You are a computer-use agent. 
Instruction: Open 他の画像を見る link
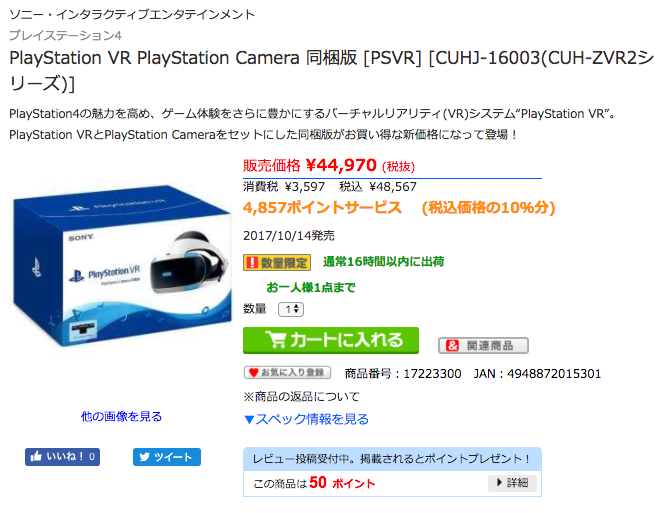122,416
